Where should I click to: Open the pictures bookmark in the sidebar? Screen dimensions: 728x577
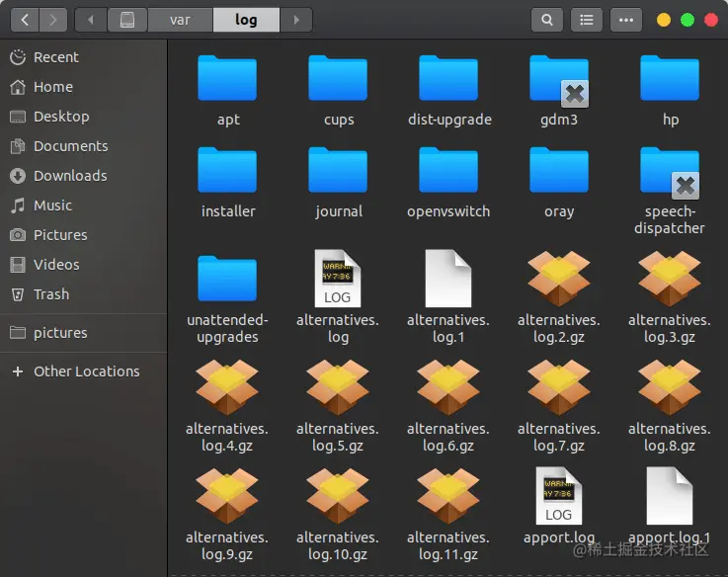pos(84,333)
